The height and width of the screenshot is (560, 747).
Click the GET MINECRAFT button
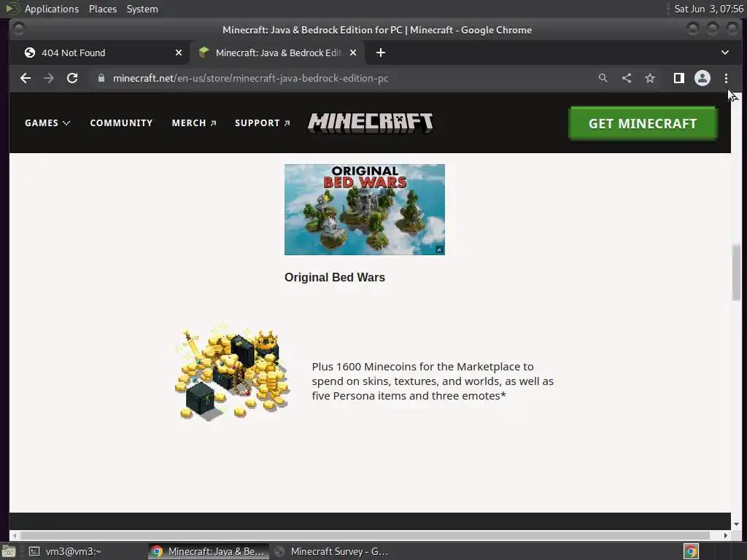(643, 123)
